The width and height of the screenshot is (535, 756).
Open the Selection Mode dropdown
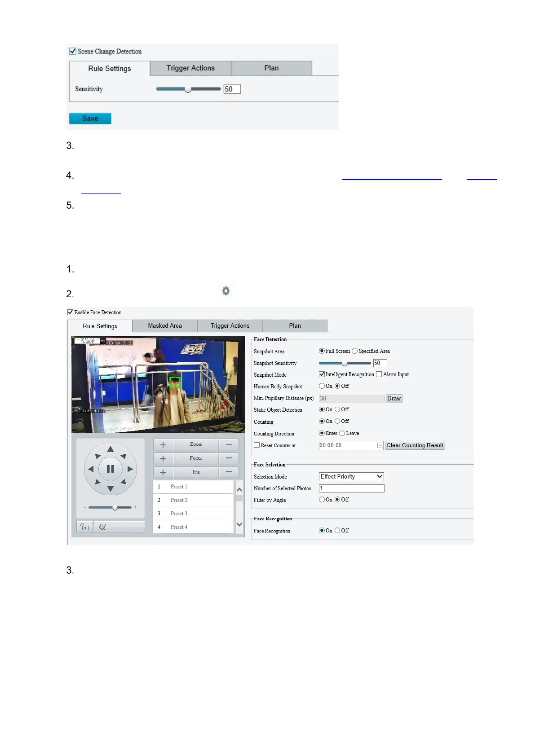tap(351, 477)
